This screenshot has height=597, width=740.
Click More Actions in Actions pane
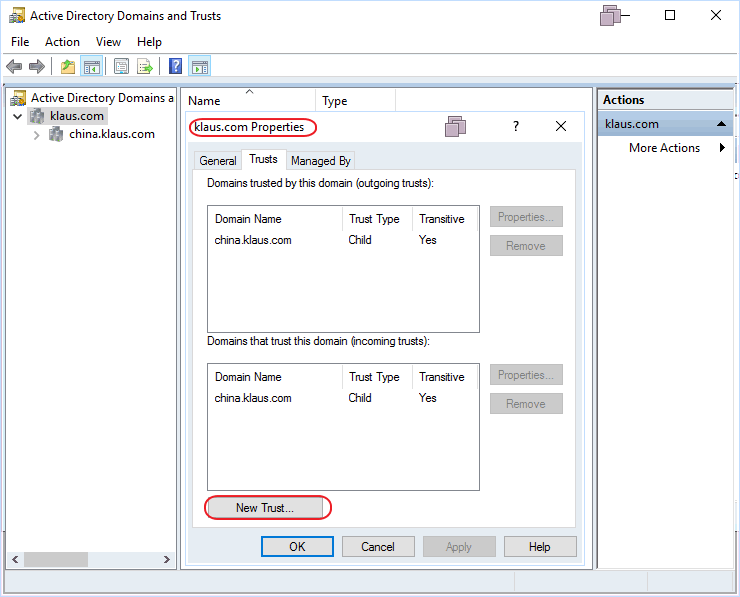click(x=664, y=148)
